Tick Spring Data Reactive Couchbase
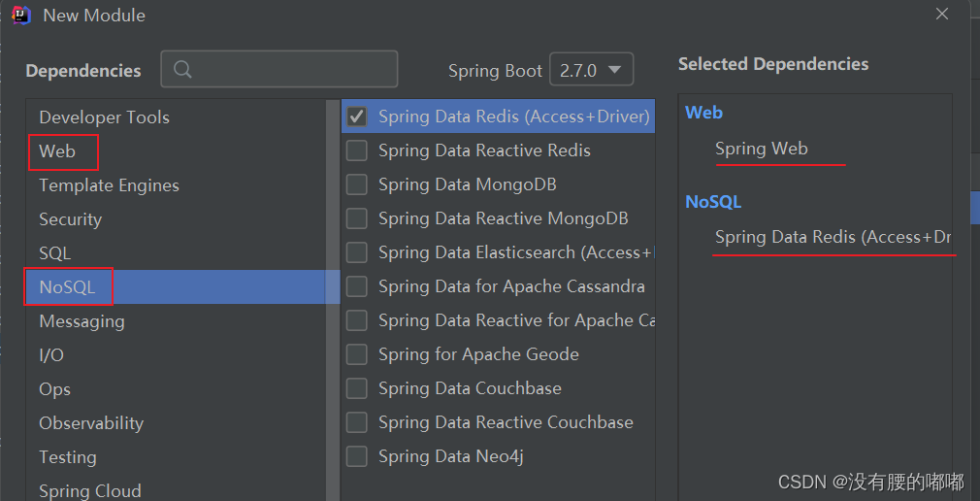The image size is (980, 501). [x=357, y=422]
